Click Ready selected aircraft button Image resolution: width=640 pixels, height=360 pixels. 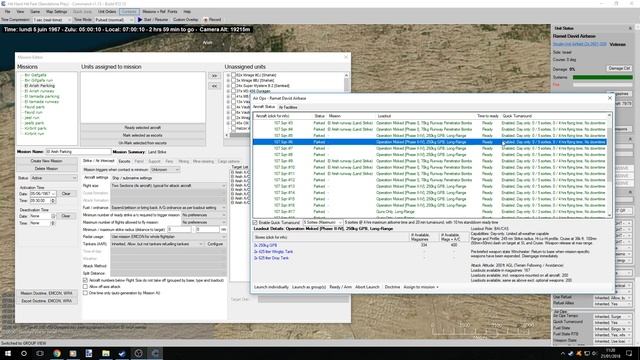(x=143, y=128)
